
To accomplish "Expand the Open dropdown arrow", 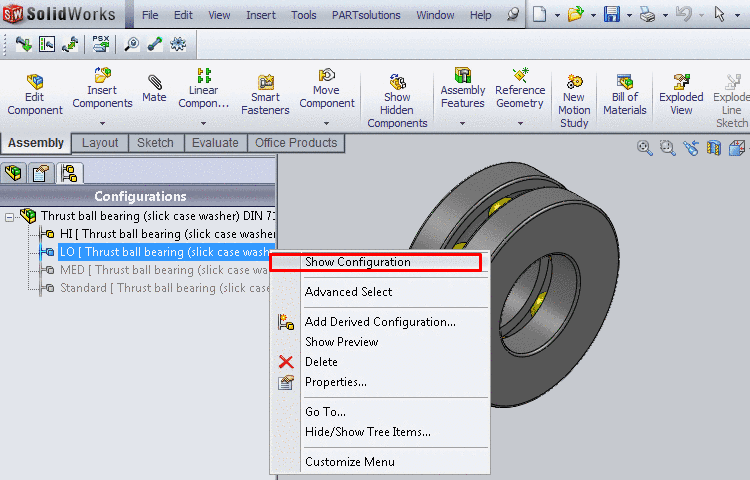I will pyautogui.click(x=593, y=16).
